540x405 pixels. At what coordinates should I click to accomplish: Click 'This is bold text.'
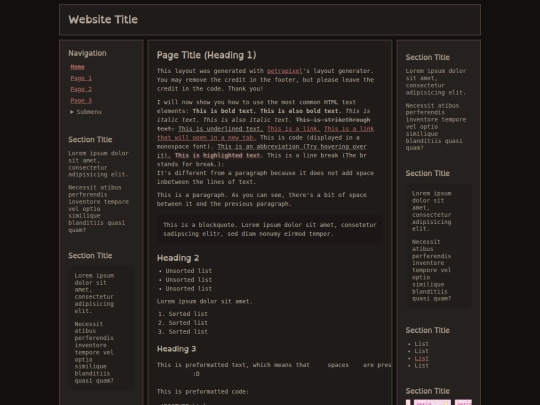225,111
